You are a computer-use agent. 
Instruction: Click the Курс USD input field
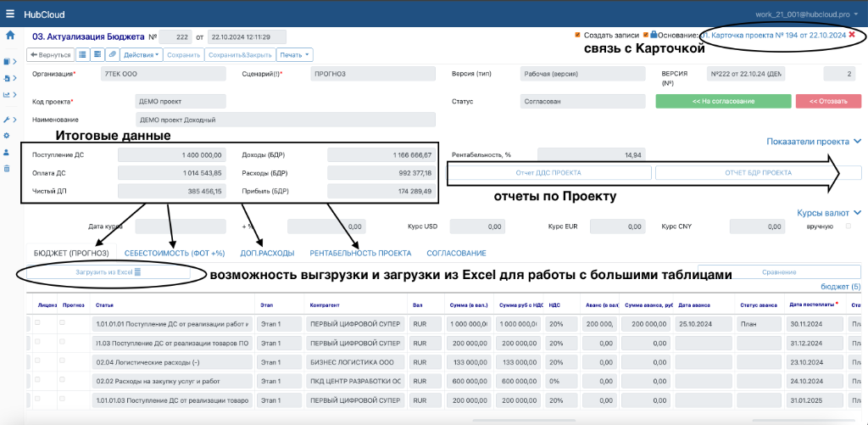click(x=476, y=226)
